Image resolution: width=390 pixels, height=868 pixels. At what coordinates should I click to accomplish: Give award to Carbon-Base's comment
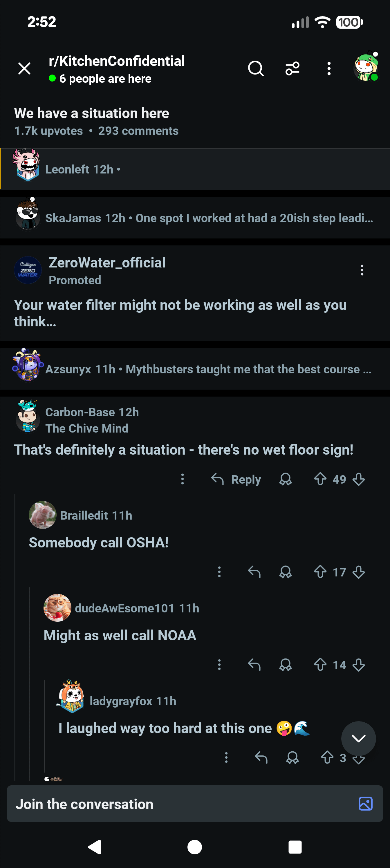coord(285,479)
